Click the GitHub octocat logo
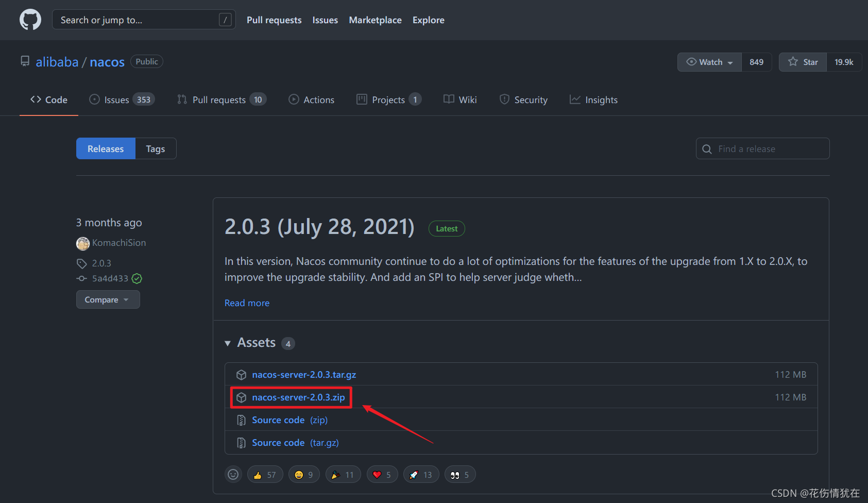The width and height of the screenshot is (868, 503). [30, 20]
